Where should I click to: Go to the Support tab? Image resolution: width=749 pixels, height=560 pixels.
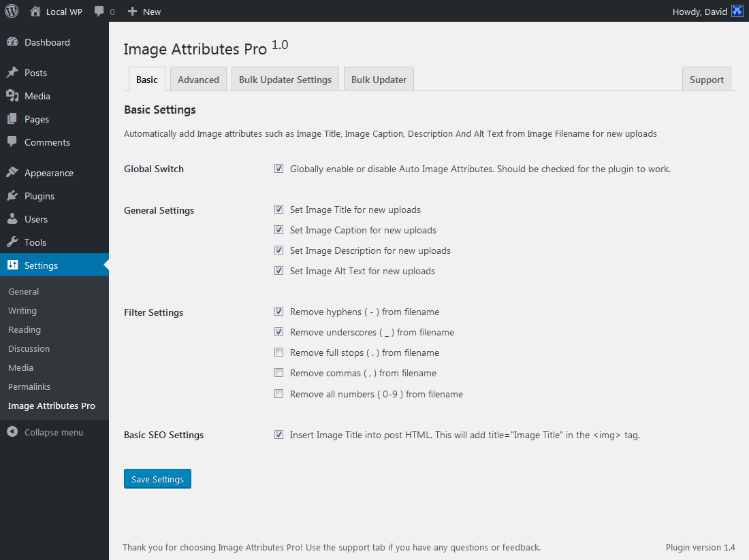706,80
